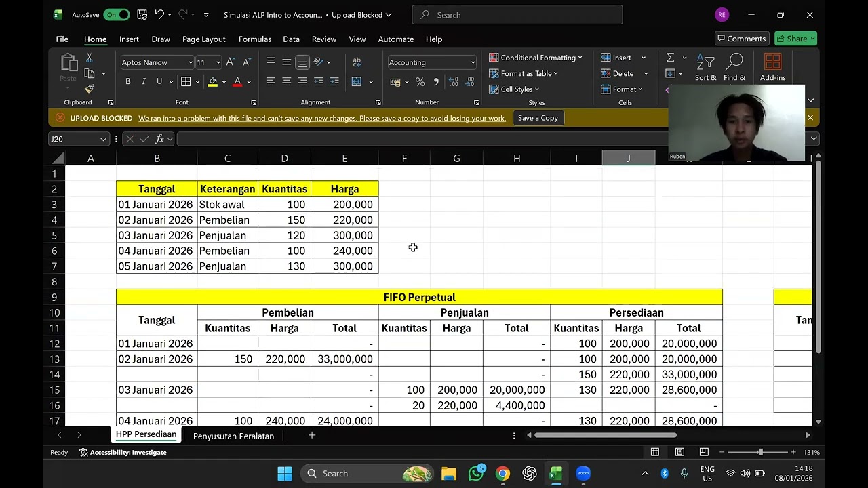Toggle Underline formatting
The height and width of the screenshot is (488, 868).
[159, 81]
